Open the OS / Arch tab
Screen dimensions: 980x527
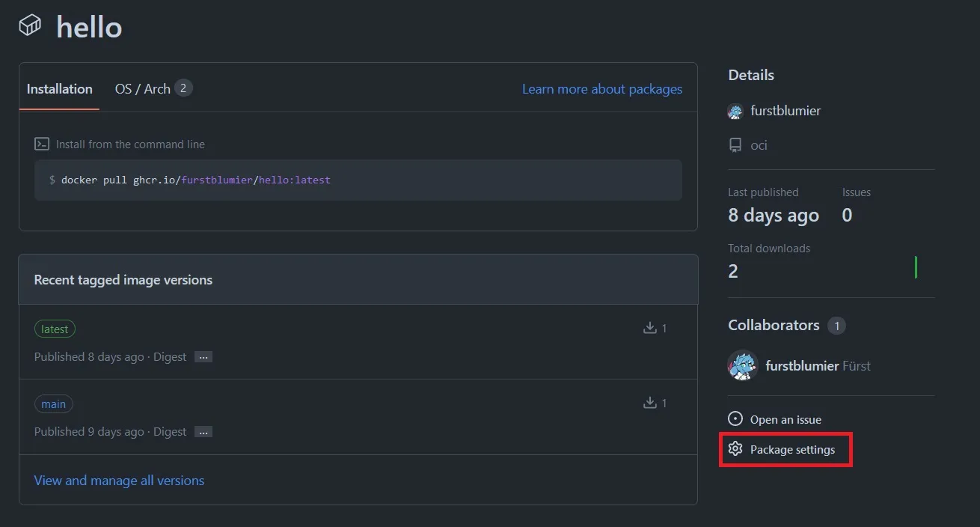[x=143, y=89]
